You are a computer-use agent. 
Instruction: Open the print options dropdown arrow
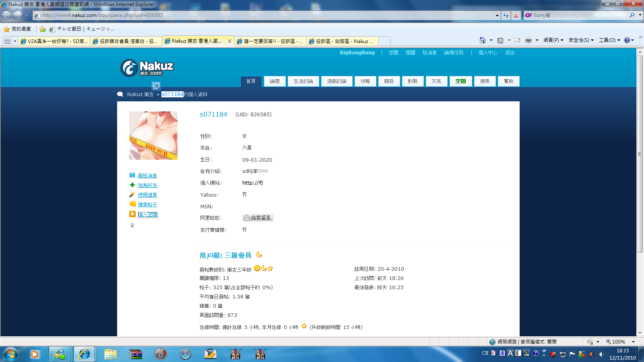[x=537, y=40]
